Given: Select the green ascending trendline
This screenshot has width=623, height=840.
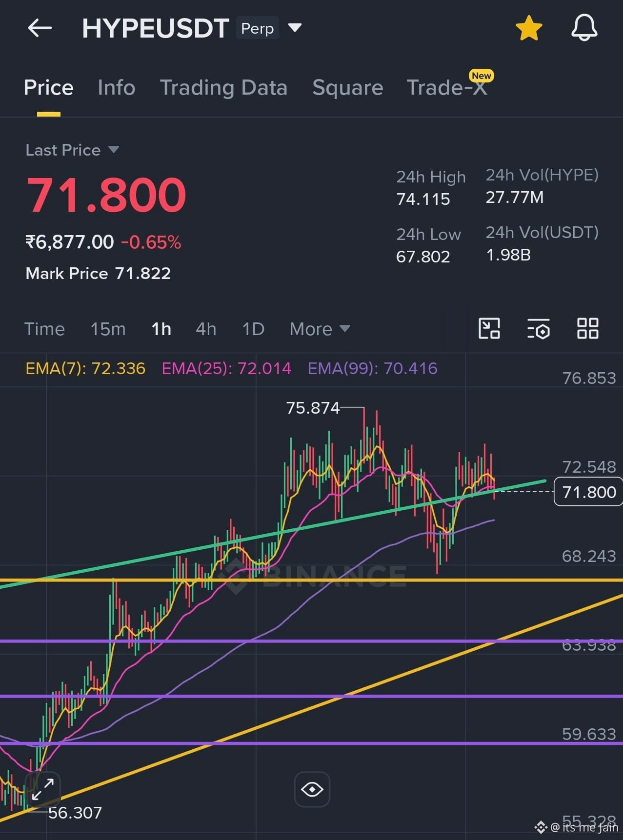Looking at the screenshot, I should 273,533.
